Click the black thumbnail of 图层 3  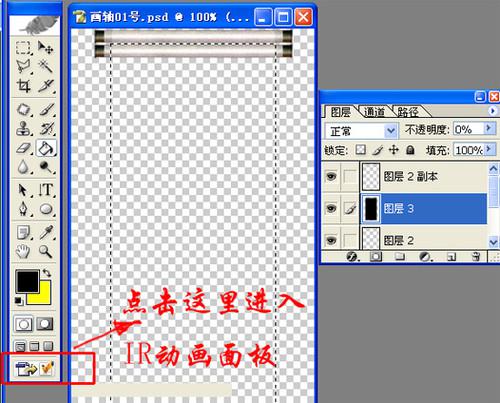[x=371, y=209]
